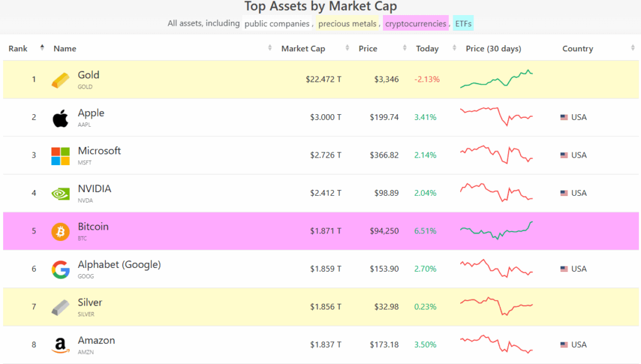Click the USA flag in Apple row
This screenshot has width=641, height=364.
[x=564, y=117]
